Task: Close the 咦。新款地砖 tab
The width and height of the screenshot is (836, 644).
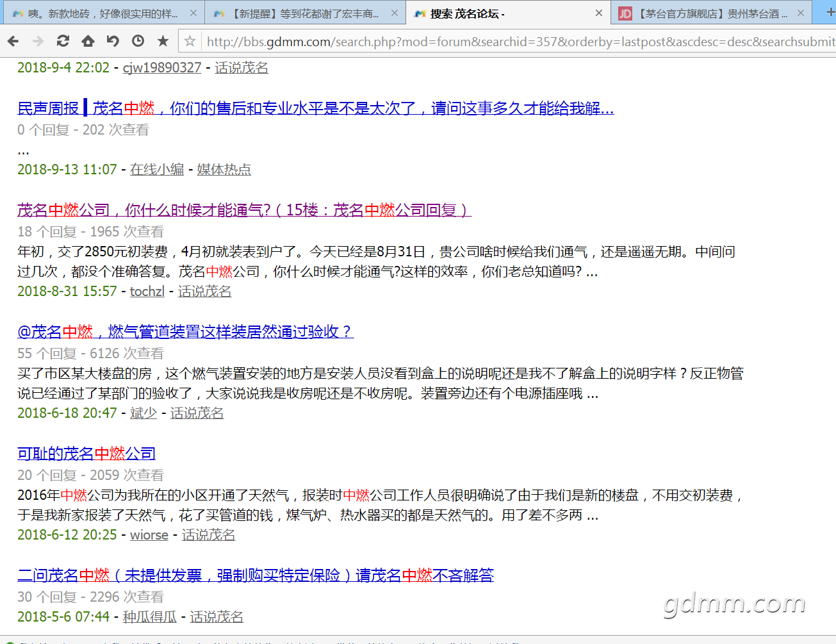Action: pyautogui.click(x=193, y=13)
